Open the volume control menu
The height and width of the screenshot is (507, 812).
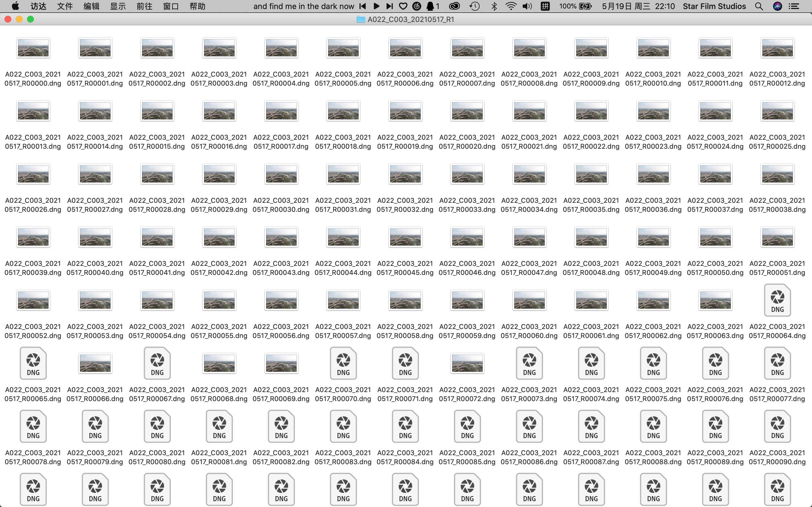528,6
